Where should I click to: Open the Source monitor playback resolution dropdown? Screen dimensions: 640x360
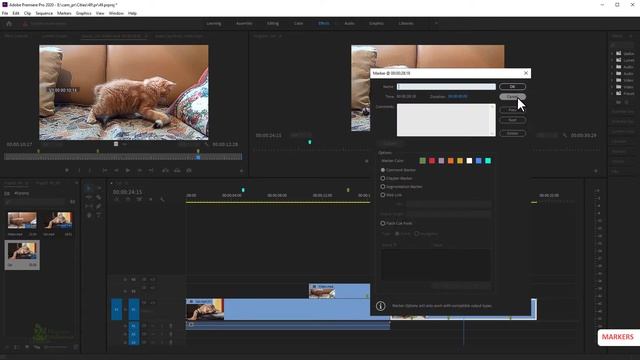pos(189,144)
